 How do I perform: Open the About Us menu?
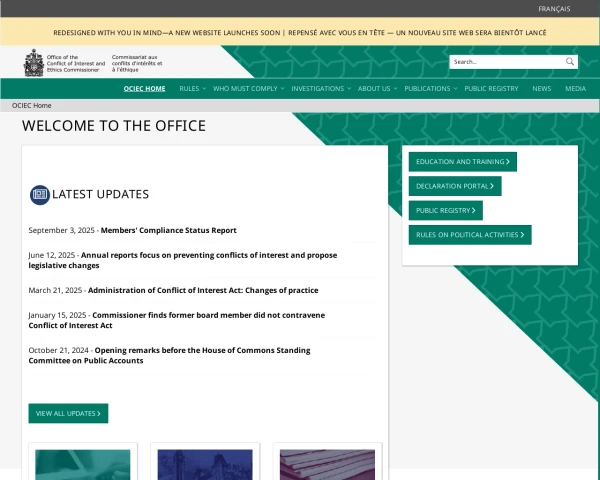374,88
